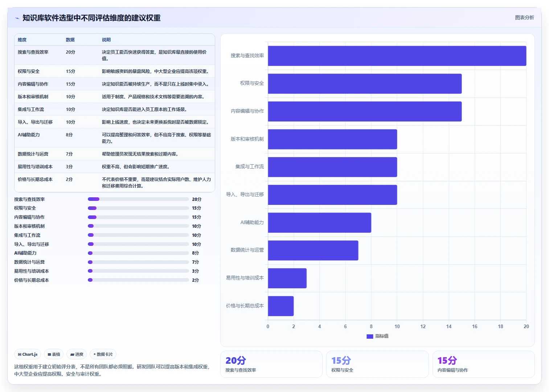Click the 7分 cell in the table
This screenshot has height=392, width=549.
coord(69,154)
